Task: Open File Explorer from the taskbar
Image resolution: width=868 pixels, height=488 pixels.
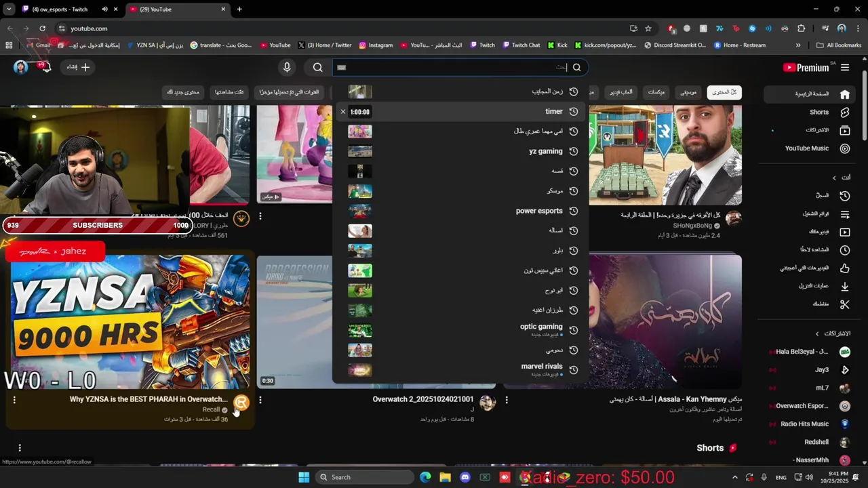Action: click(445, 477)
